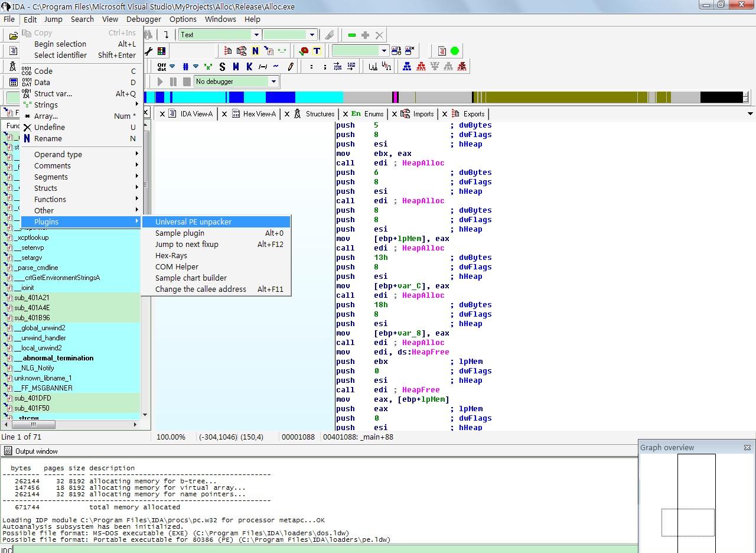The width and height of the screenshot is (756, 553).
Task: Expand the Operand type submenu
Action: tap(58, 155)
